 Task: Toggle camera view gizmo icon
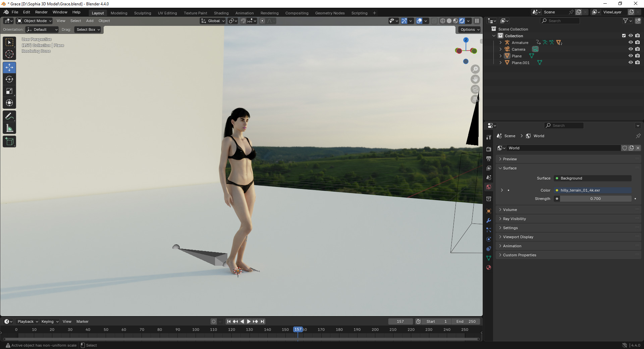tap(475, 89)
